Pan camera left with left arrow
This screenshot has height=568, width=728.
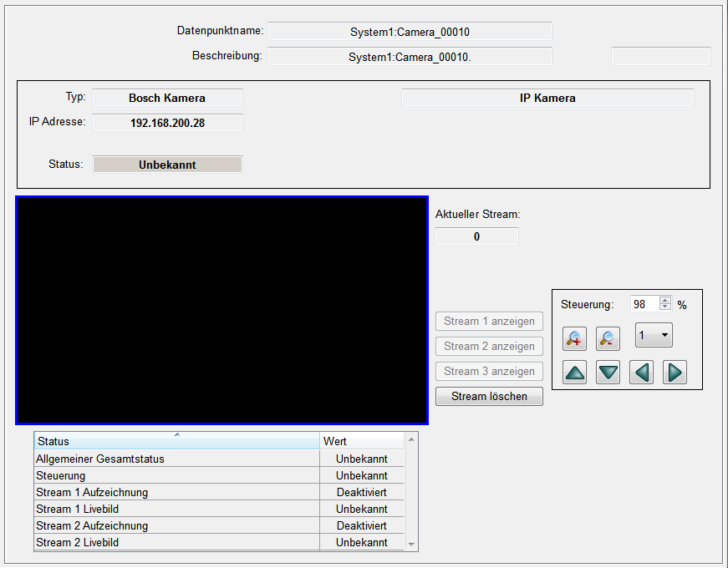tap(642, 373)
